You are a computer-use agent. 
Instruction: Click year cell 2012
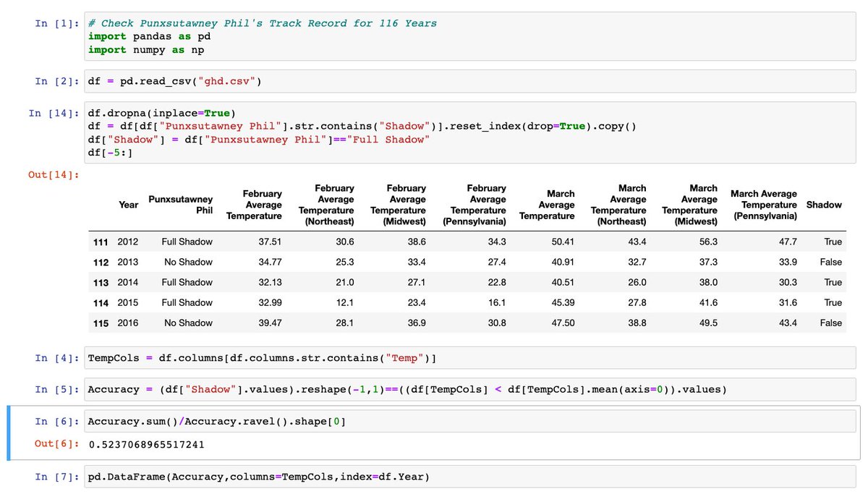point(128,242)
